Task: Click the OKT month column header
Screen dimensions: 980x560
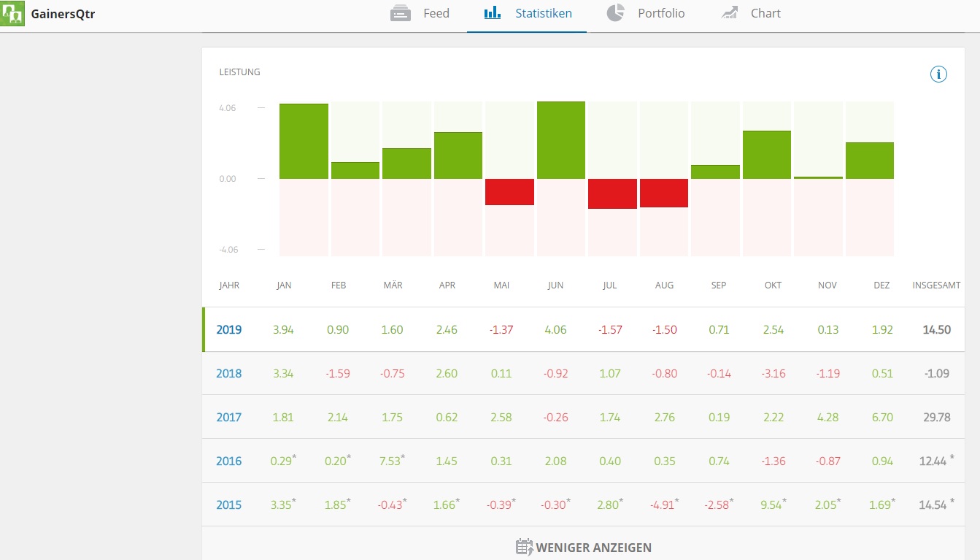Action: pyautogui.click(x=773, y=285)
